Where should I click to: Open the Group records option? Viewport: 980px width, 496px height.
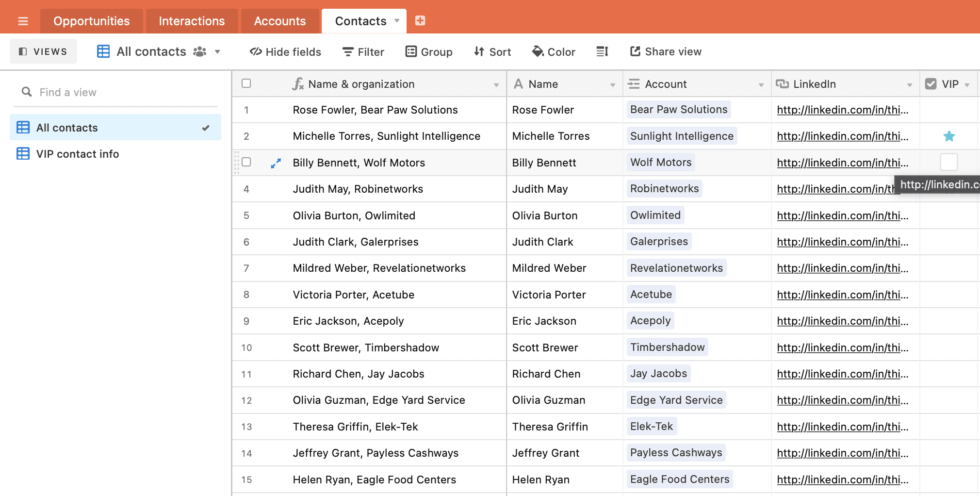[429, 51]
